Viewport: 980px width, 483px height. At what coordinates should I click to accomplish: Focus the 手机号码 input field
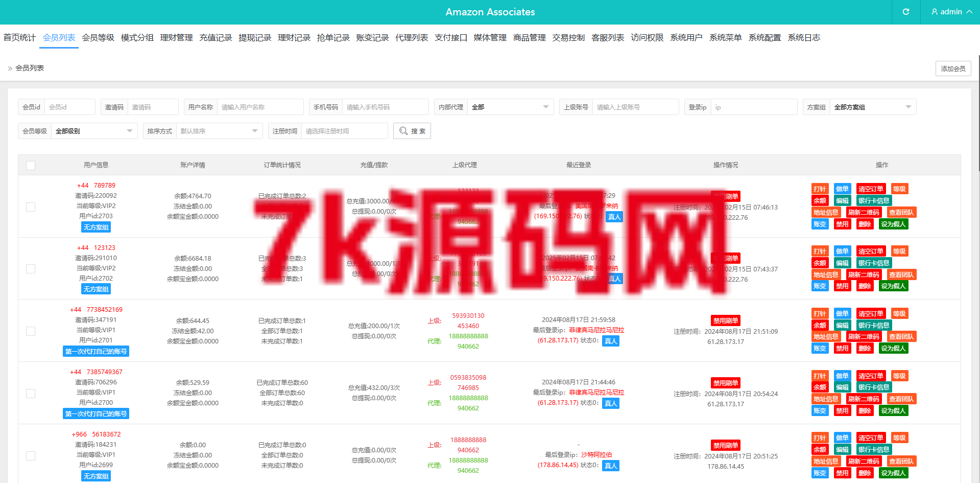point(385,107)
